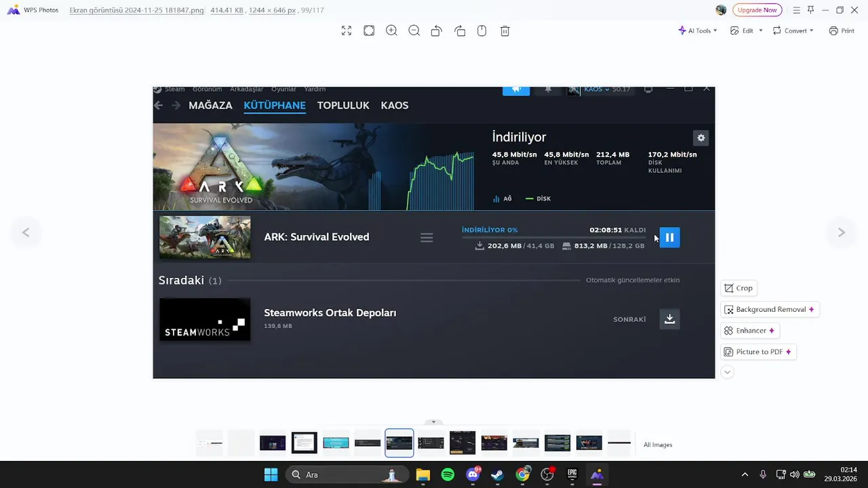Viewport: 868px width, 488px height.
Task: Open File Explorer from taskbar
Action: point(423,474)
